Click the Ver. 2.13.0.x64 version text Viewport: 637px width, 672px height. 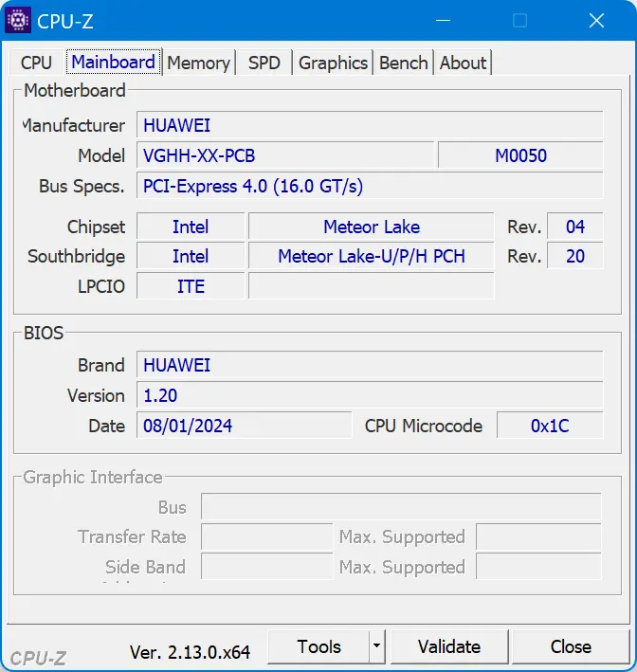click(190, 652)
